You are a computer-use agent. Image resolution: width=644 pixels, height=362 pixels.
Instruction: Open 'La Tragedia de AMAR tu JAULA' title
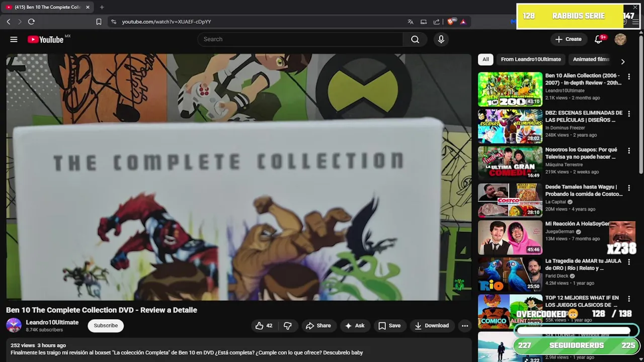(582, 264)
